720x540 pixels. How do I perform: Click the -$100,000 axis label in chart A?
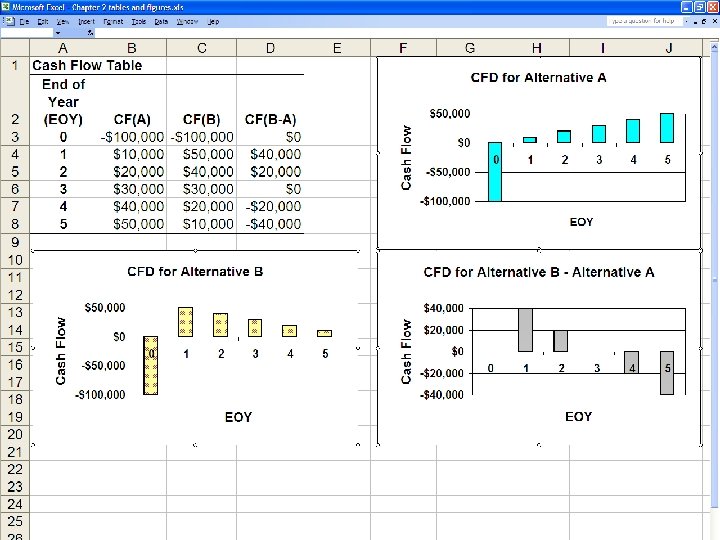(x=445, y=201)
